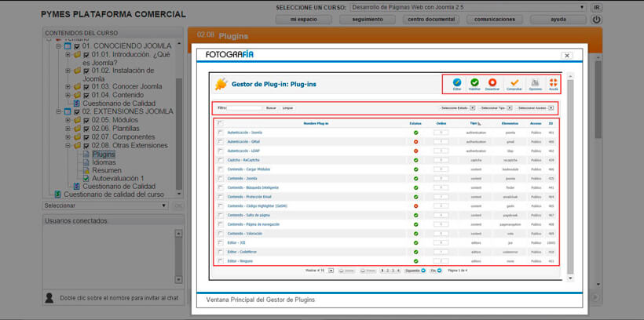Open the centro documental menu

click(x=431, y=20)
